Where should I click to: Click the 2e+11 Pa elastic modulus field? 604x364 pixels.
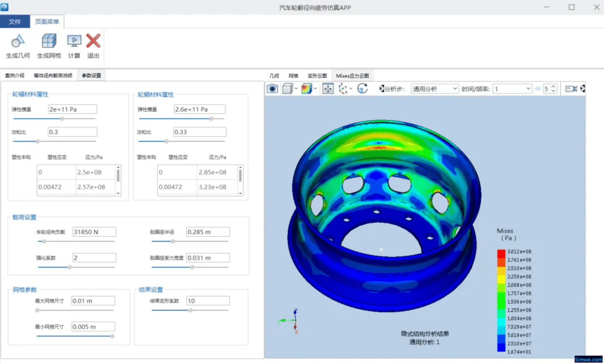(x=72, y=109)
